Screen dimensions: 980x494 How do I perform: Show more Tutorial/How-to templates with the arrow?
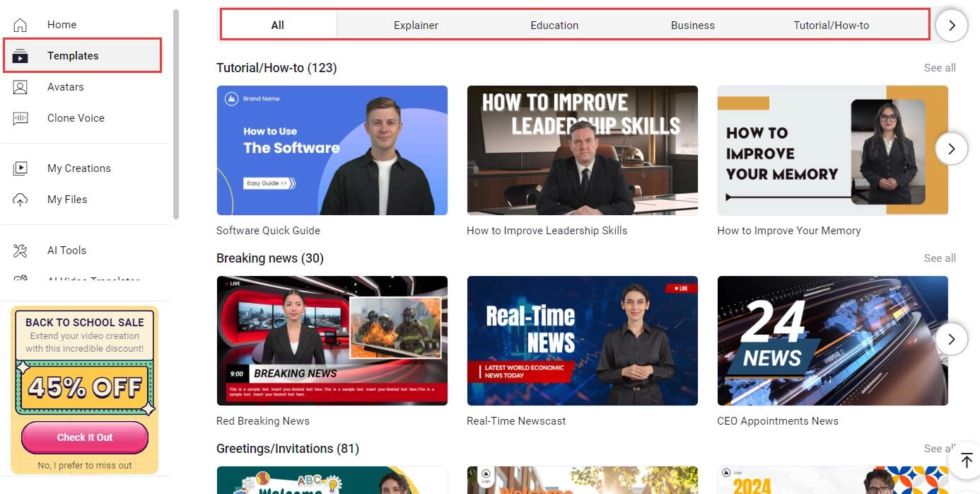click(951, 149)
